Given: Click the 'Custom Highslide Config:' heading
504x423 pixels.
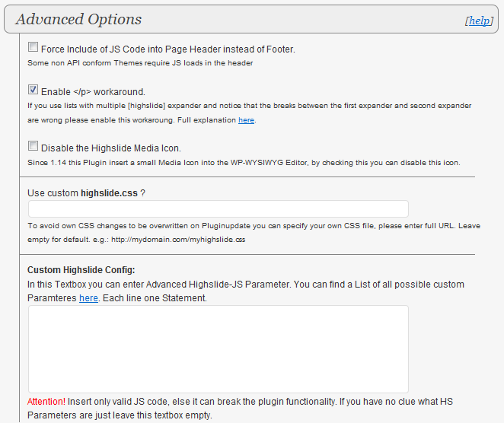Looking at the screenshot, I should coord(81,270).
